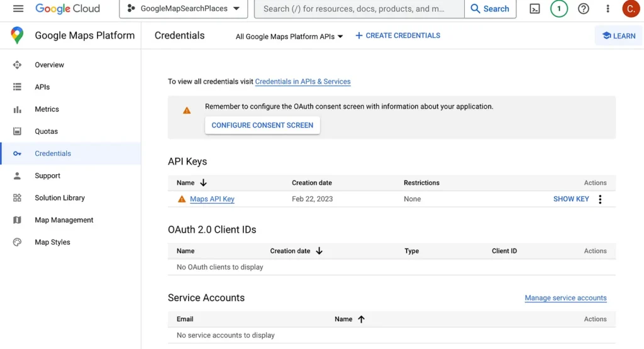644x349 pixels.
Task: Click the Map Management map icon
Action: 17,220
